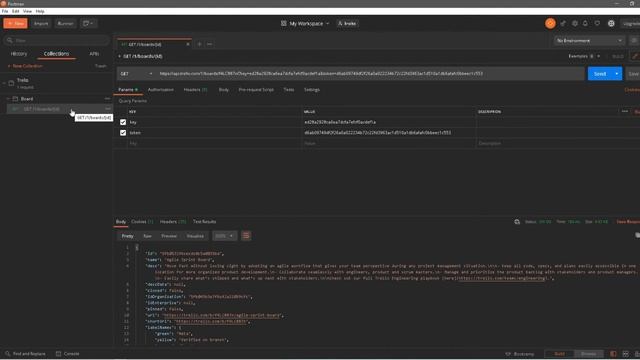
Task: Switch response view to Preview
Action: click(169, 236)
